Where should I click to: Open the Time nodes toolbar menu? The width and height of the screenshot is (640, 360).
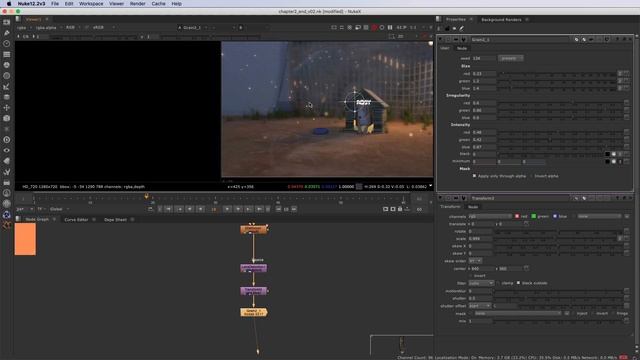(x=7, y=43)
